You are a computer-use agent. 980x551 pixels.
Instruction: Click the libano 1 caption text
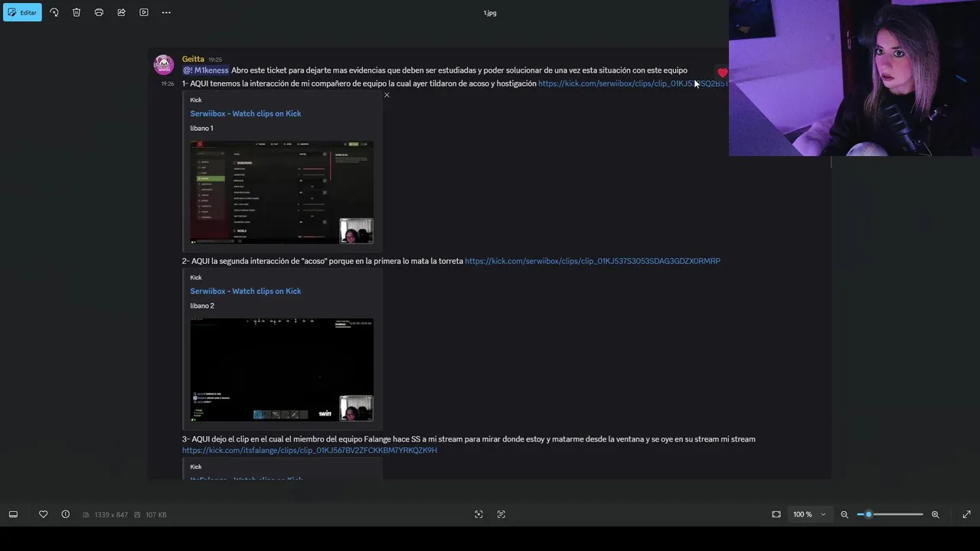coord(201,128)
